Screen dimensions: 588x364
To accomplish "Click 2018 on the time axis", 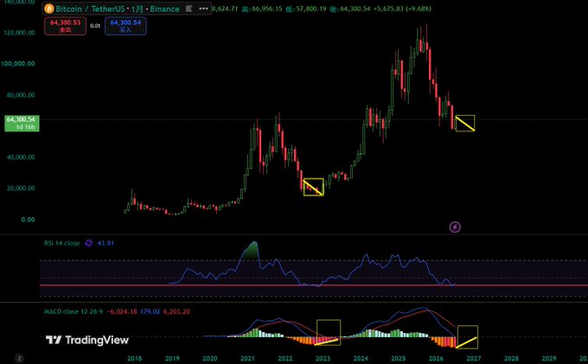I will click(135, 358).
